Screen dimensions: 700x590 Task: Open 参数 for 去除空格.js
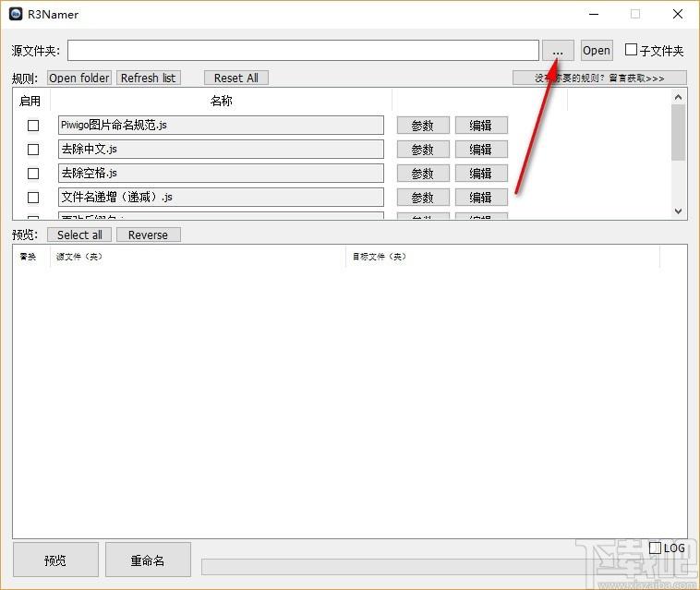[423, 174]
